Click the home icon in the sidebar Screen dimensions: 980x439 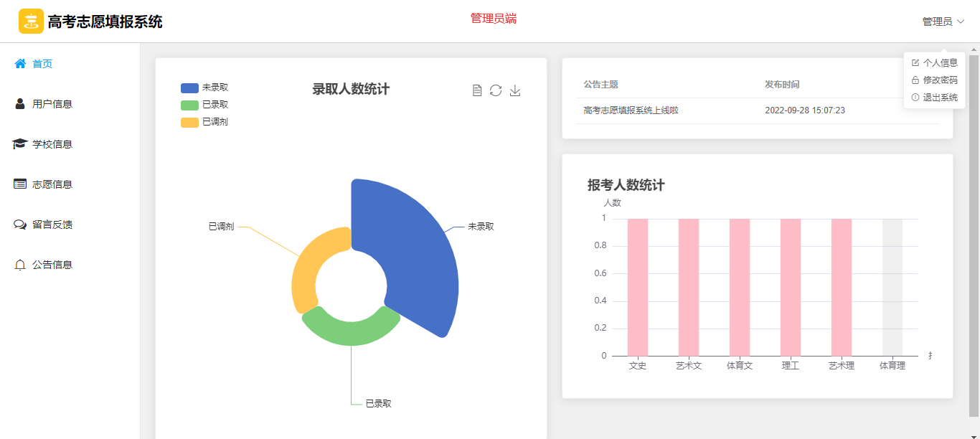pyautogui.click(x=20, y=64)
